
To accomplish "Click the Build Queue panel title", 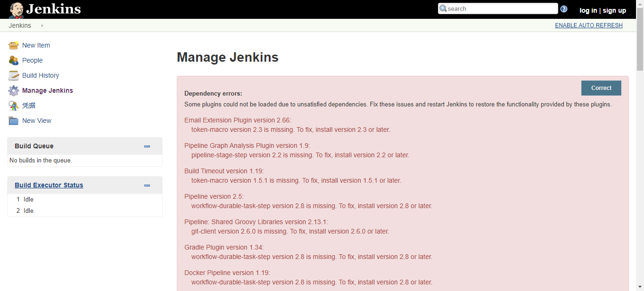I will tap(34, 146).
